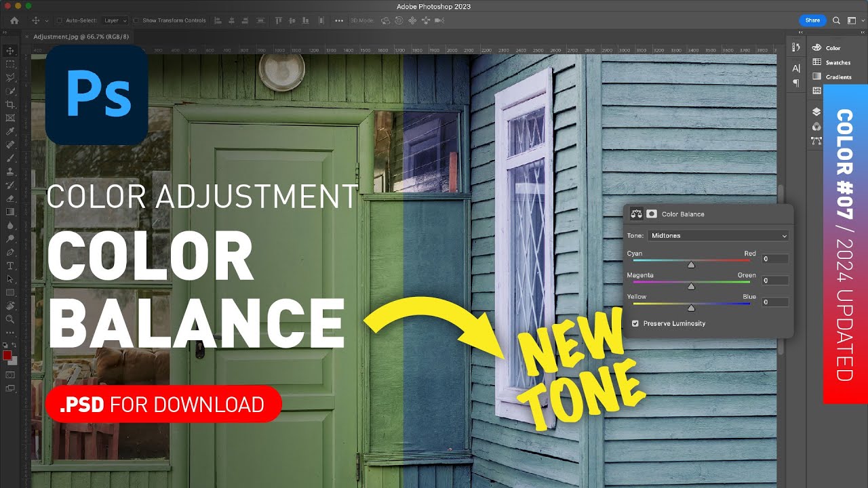This screenshot has height=488, width=868.
Task: Select the Crop tool
Action: point(10,104)
